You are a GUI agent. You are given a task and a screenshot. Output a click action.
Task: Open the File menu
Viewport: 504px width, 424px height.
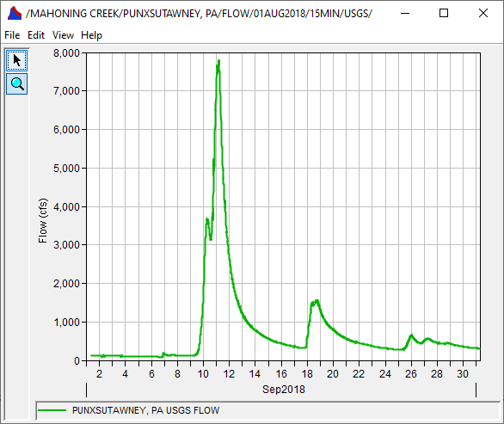point(12,35)
